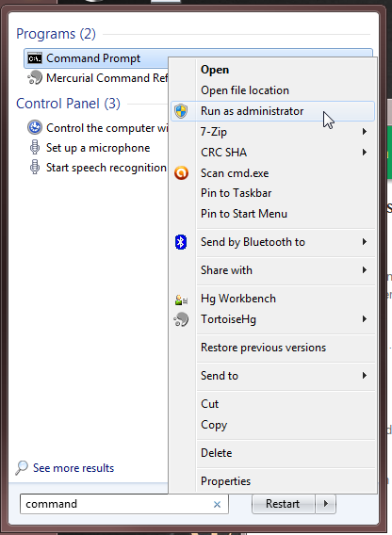Click the TortoiseHg icon in menu

point(181,319)
